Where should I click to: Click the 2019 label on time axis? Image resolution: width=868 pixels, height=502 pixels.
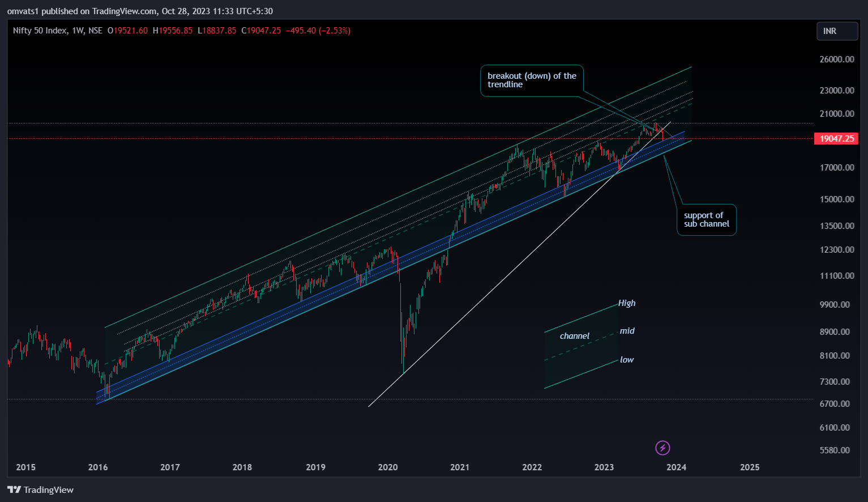[315, 467]
